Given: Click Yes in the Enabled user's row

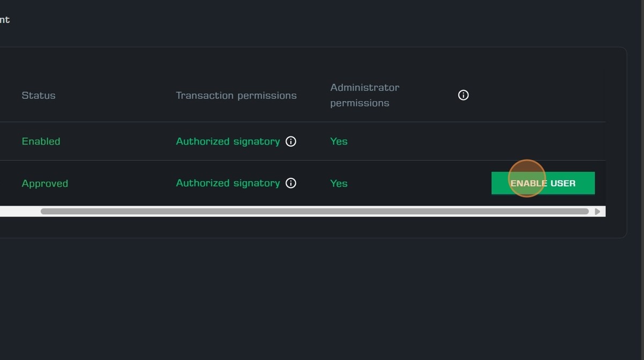Looking at the screenshot, I should coord(339,141).
